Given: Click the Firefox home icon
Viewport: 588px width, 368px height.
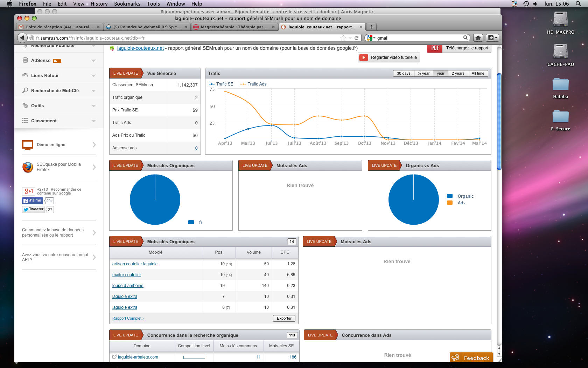Looking at the screenshot, I should [x=478, y=38].
